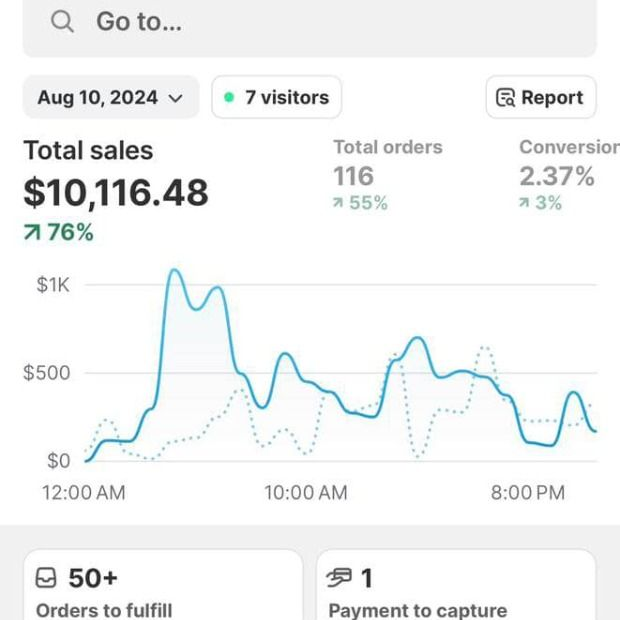Viewport: 620px width, 620px height.
Task: Click the 76% sales increase arrow
Action: (x=32, y=233)
